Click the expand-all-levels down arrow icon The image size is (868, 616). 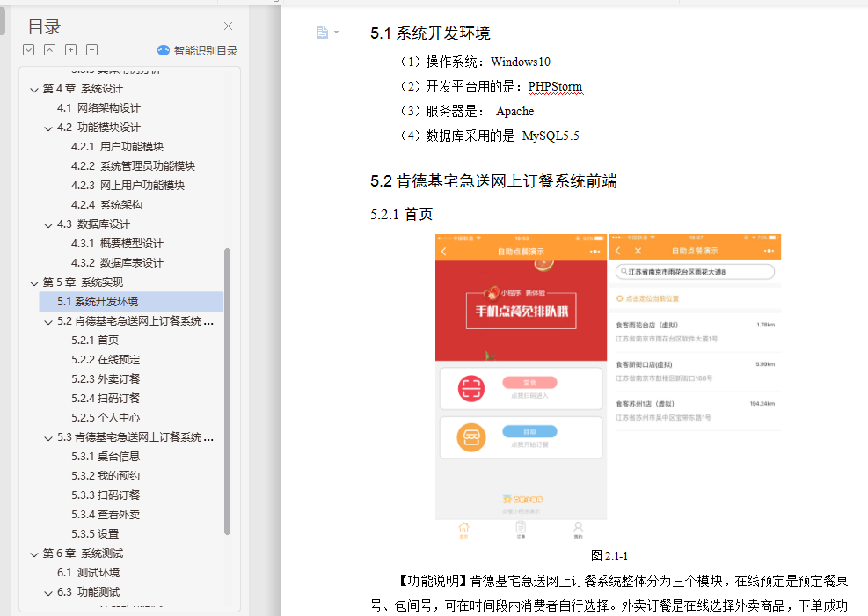(29, 50)
